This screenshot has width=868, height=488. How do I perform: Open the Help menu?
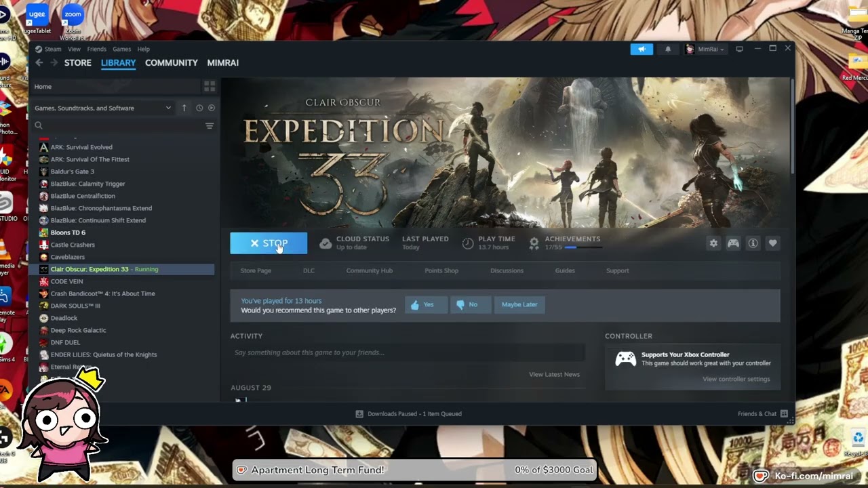[x=144, y=49]
